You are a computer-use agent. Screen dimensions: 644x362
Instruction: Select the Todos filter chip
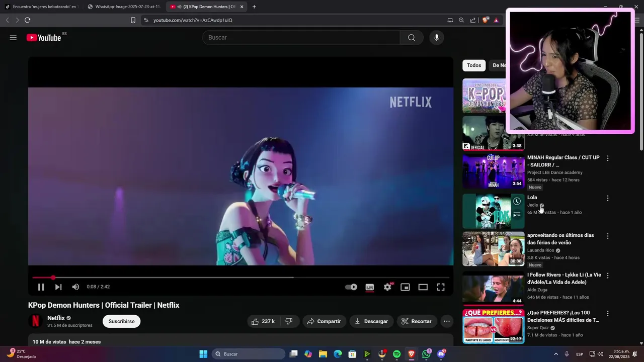click(x=474, y=65)
